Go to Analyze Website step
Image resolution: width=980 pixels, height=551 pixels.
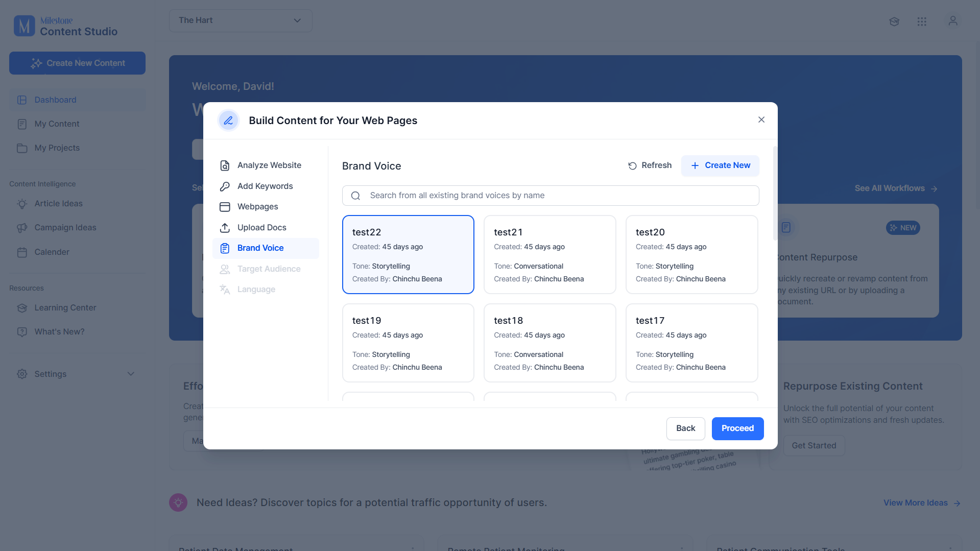266,165
